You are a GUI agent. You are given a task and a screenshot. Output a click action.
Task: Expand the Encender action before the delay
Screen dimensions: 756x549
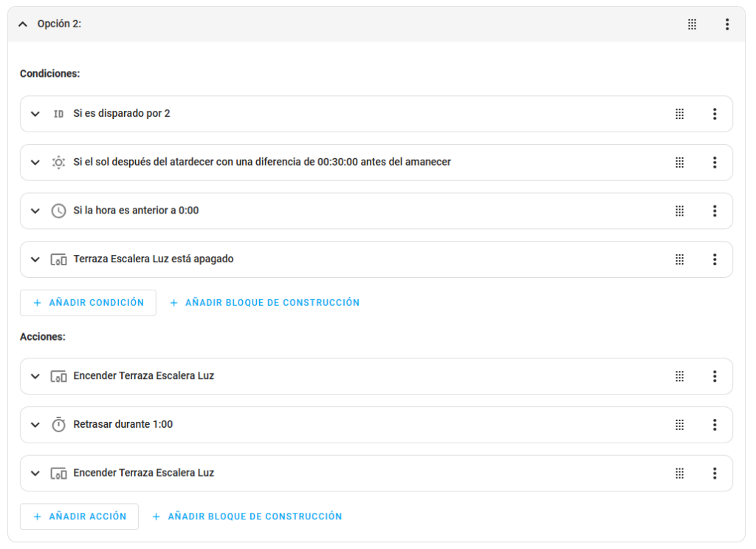coord(35,376)
